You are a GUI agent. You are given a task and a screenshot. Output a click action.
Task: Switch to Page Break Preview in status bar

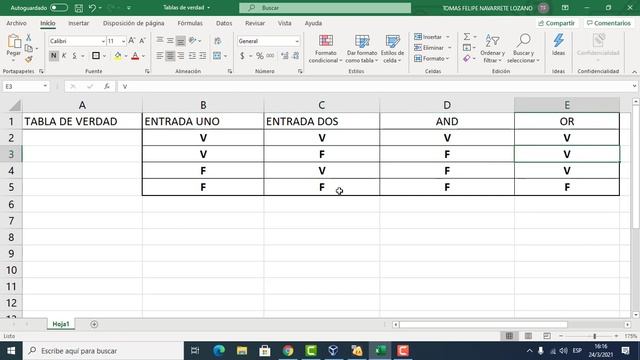click(547, 336)
